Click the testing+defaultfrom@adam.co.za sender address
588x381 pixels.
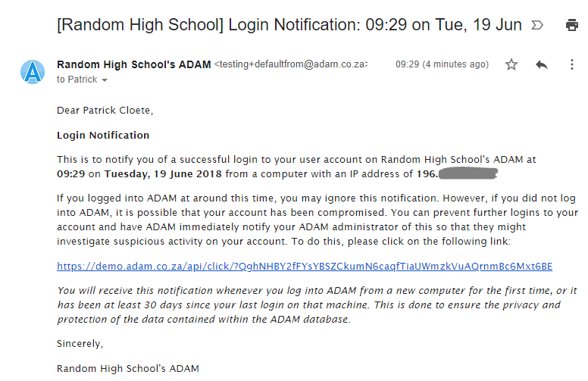[291, 65]
